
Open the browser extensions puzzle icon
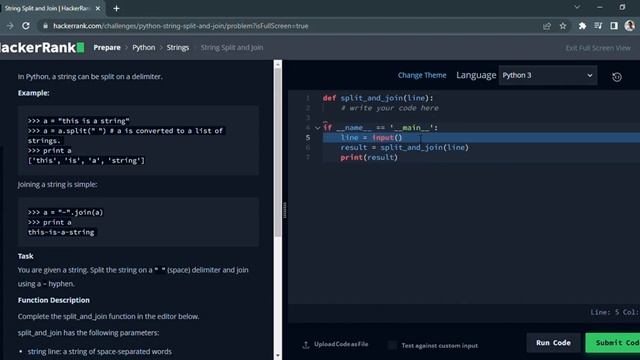coord(582,26)
